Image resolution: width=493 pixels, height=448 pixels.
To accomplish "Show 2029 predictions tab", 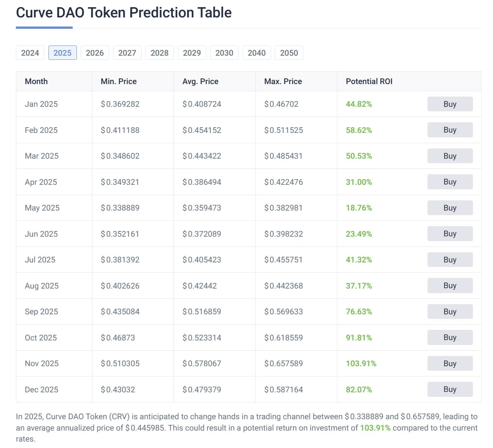I will pos(192,53).
